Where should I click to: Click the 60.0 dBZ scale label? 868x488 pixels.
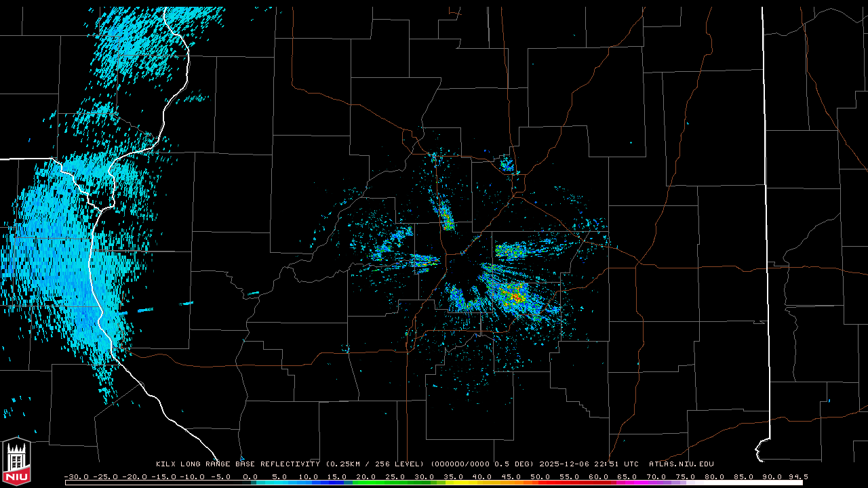599,476
